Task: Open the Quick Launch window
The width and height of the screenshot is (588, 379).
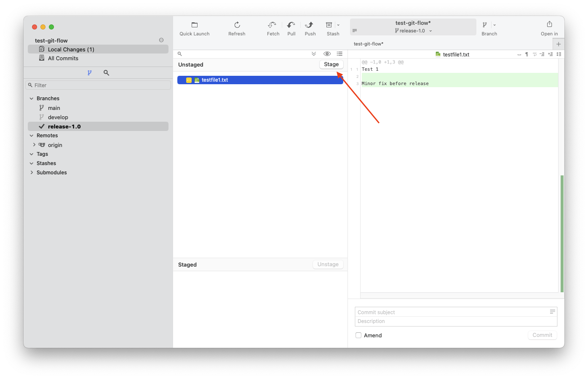Action: coord(194,25)
